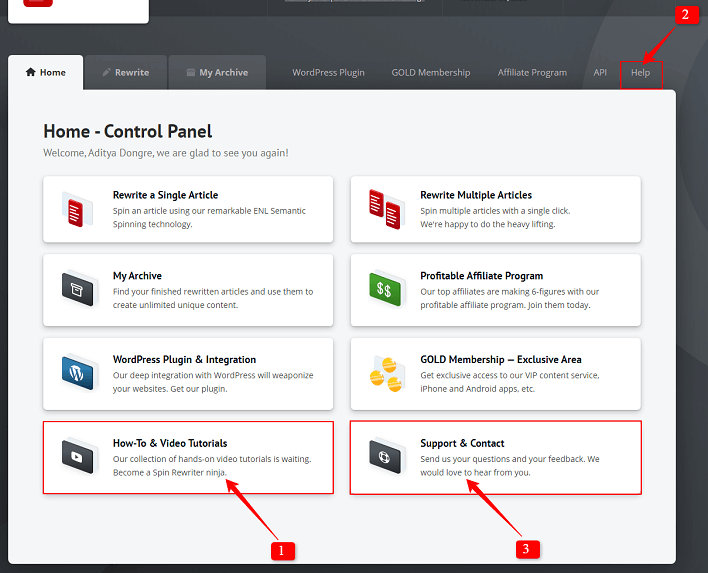The image size is (708, 573).
Task: Click the red logo at top left
Action: pyautogui.click(x=38, y=3)
